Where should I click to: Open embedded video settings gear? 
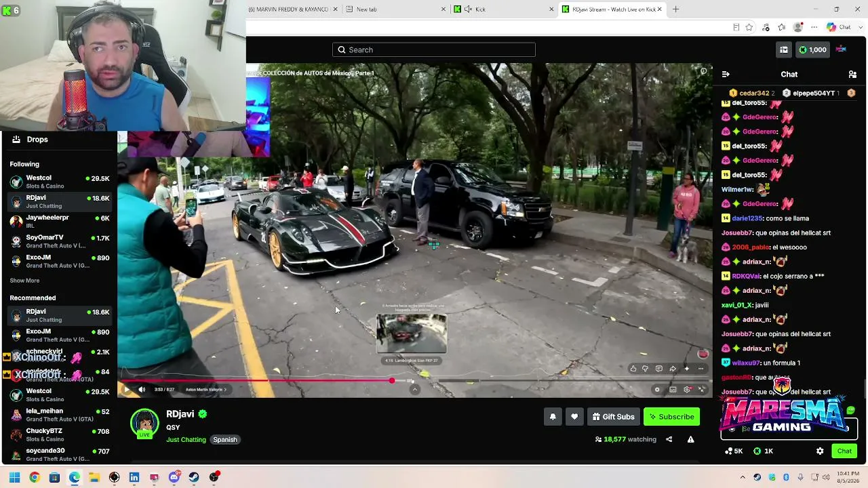[x=687, y=390]
